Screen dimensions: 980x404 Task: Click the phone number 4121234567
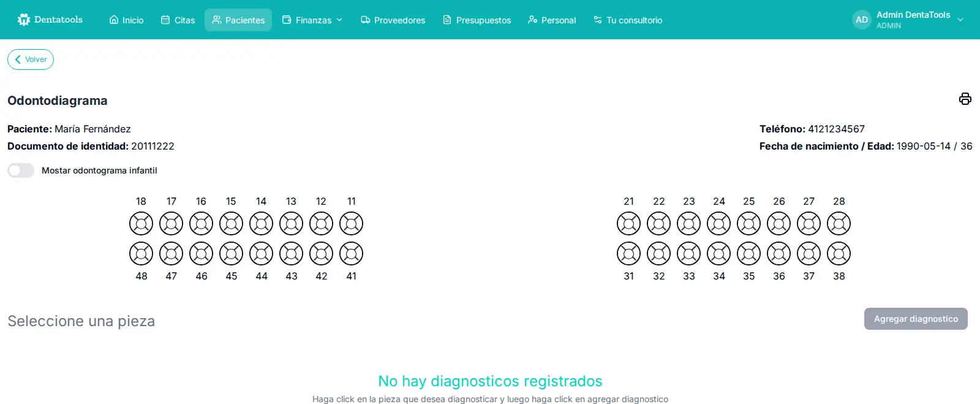pos(836,129)
